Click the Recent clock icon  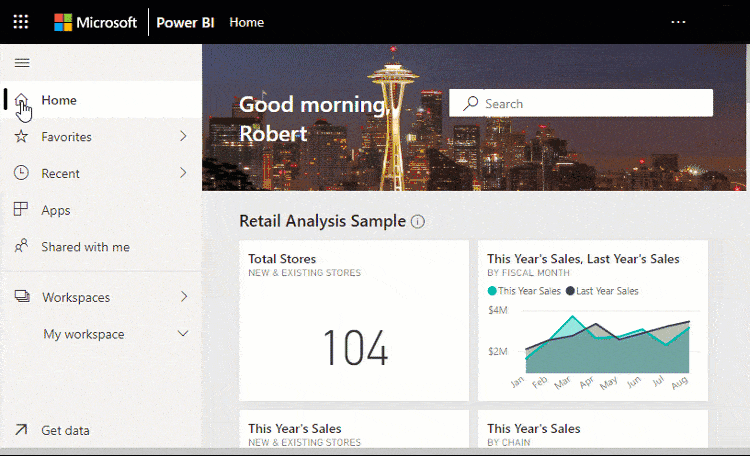tap(21, 173)
